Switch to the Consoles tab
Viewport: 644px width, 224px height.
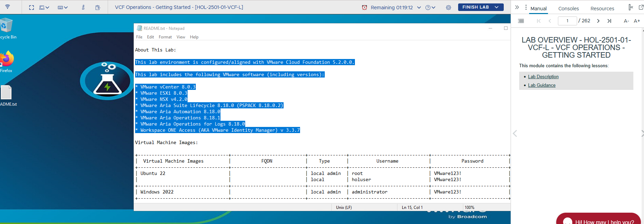point(569,8)
